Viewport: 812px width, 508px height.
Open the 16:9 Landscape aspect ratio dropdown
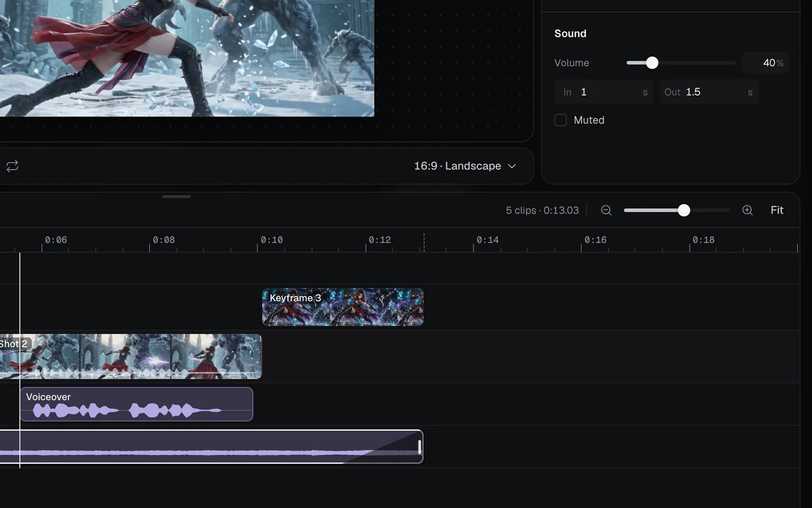pyautogui.click(x=465, y=166)
